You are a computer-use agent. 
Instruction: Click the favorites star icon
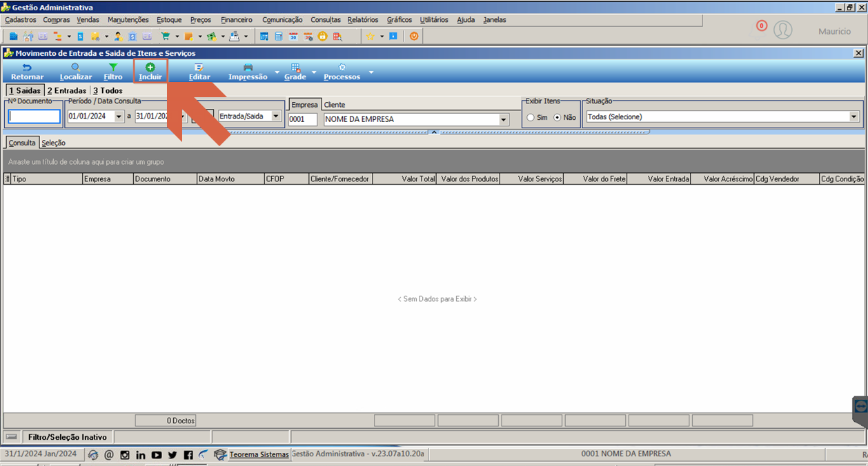pos(370,36)
